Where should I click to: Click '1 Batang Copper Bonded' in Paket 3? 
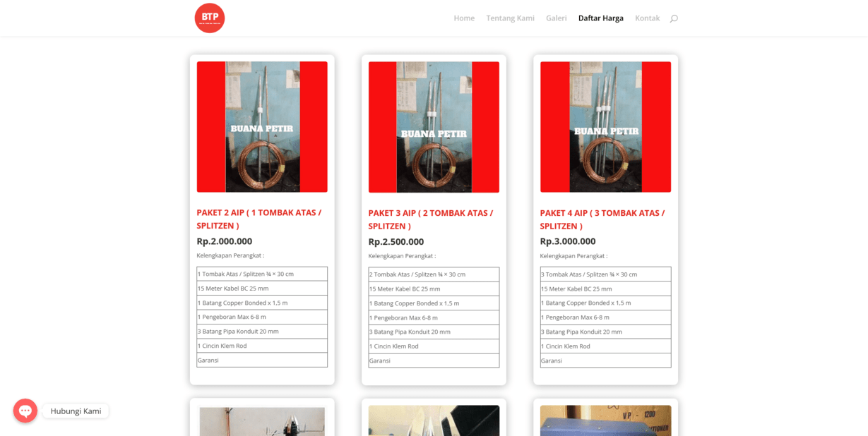coord(434,303)
